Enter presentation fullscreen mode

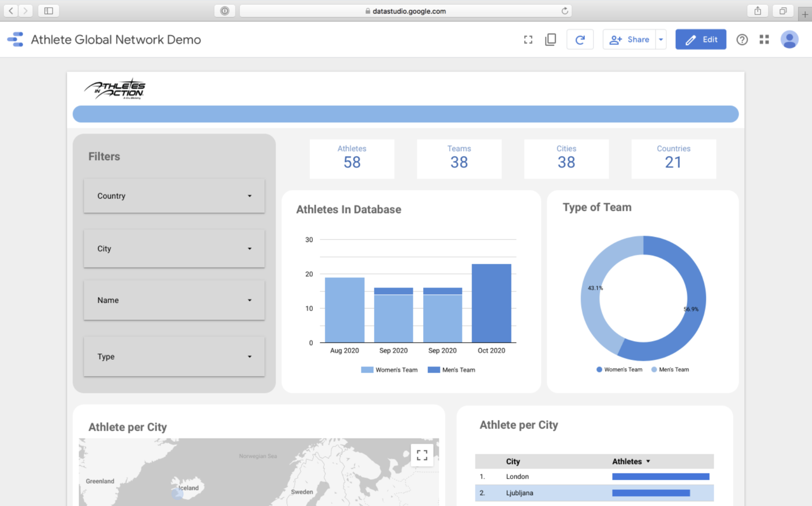click(x=528, y=40)
